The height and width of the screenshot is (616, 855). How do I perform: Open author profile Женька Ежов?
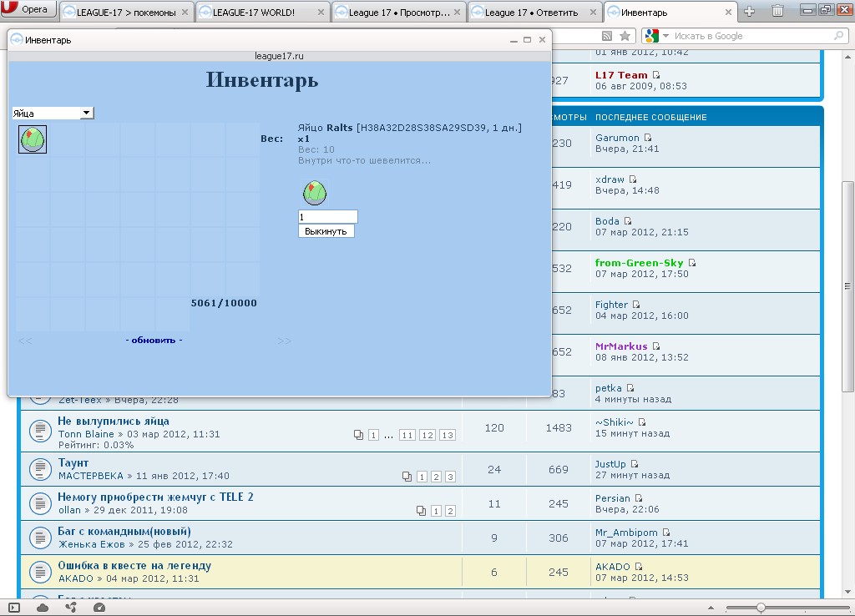[92, 544]
